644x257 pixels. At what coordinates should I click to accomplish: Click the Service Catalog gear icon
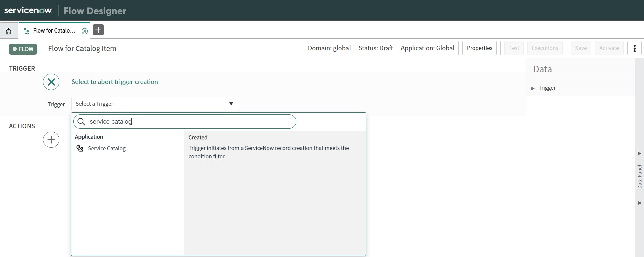coord(80,148)
